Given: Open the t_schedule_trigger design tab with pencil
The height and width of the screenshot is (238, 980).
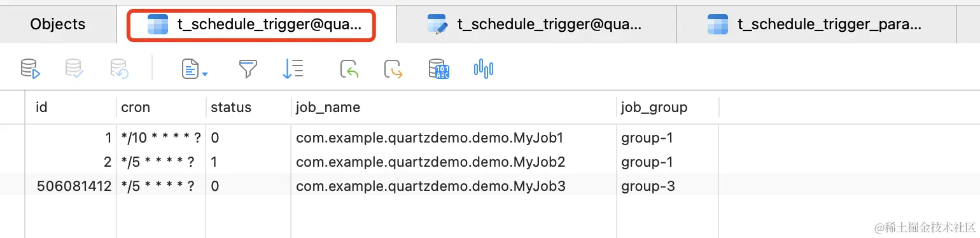Looking at the screenshot, I should pyautogui.click(x=536, y=25).
